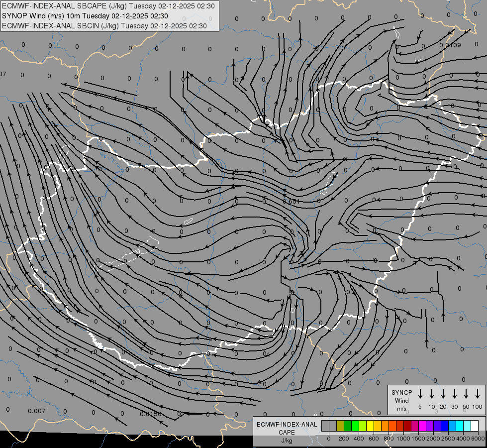Pick the pure yellow swatch left of 600
Screen dimensions: 487x448
[370, 426]
